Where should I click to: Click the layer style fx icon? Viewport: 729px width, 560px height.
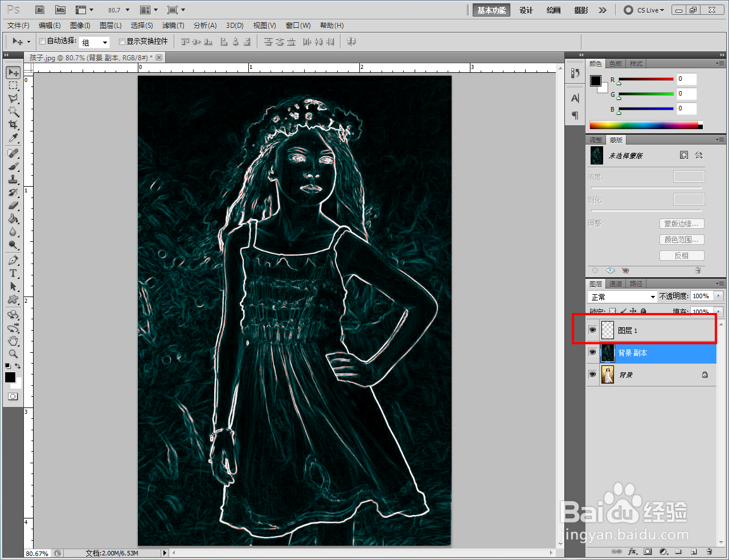pyautogui.click(x=632, y=551)
